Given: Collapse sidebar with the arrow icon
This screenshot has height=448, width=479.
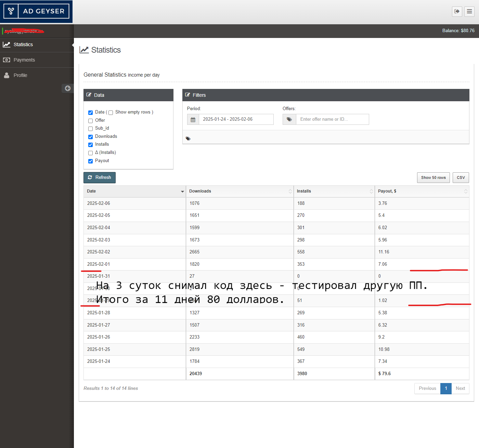Looking at the screenshot, I should (x=68, y=88).
